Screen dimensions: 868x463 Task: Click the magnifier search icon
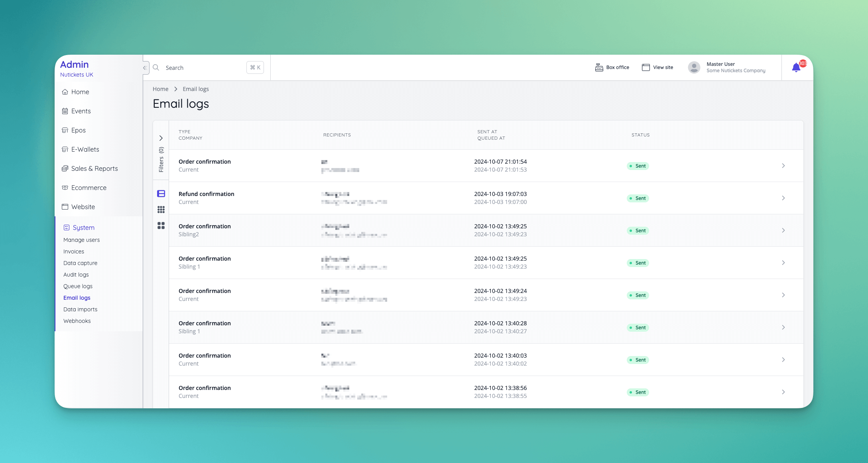tap(156, 67)
